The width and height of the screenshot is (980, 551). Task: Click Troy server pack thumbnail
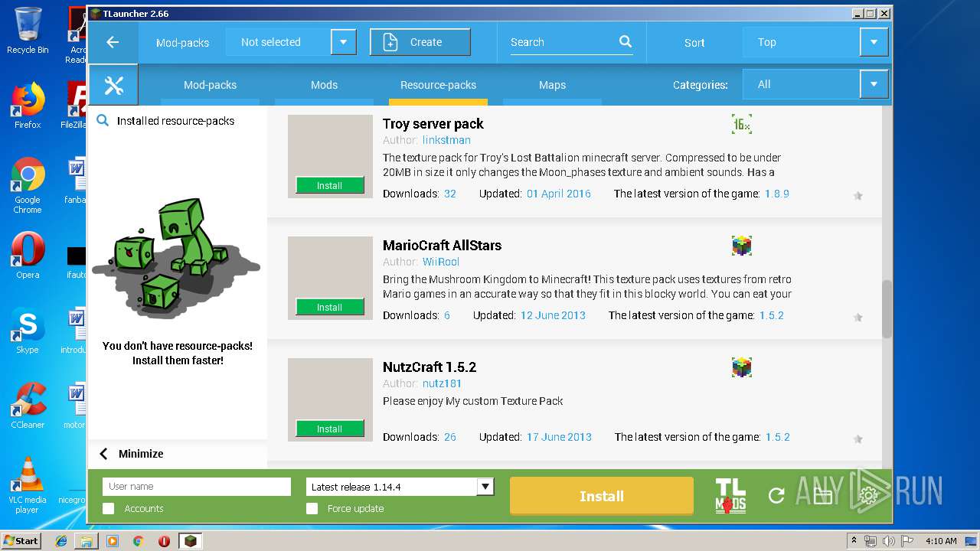click(x=330, y=156)
